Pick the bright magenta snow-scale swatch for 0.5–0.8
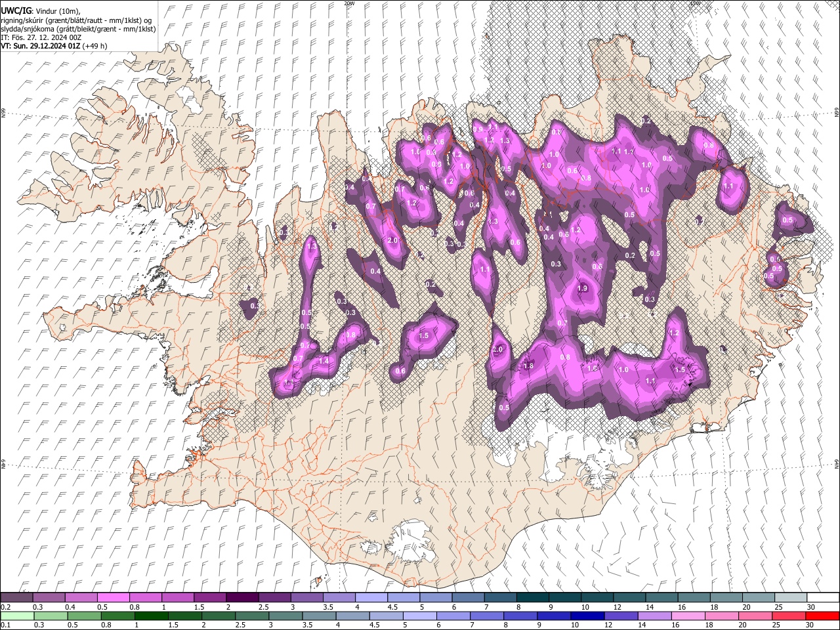 pyautogui.click(x=113, y=598)
